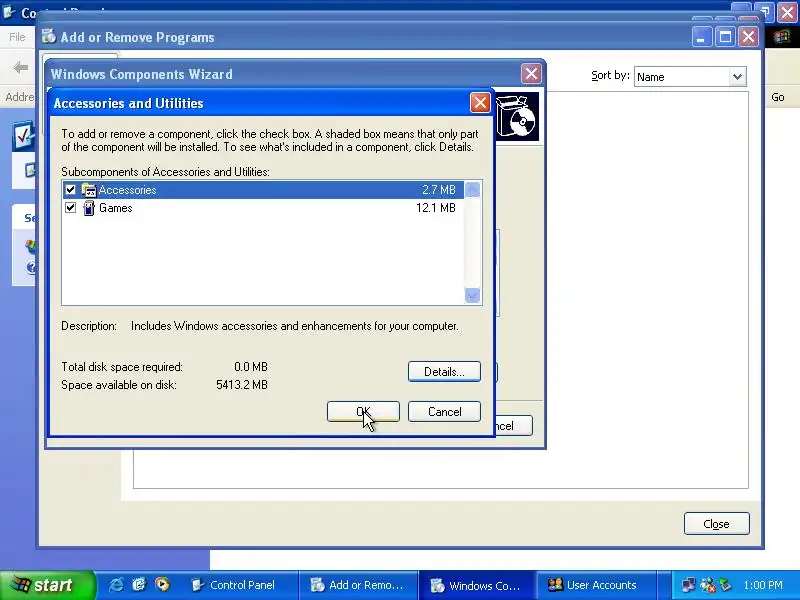Image resolution: width=800 pixels, height=600 pixels.
Task: Click the Back arrow in Control Panel
Action: pyautogui.click(x=20, y=67)
